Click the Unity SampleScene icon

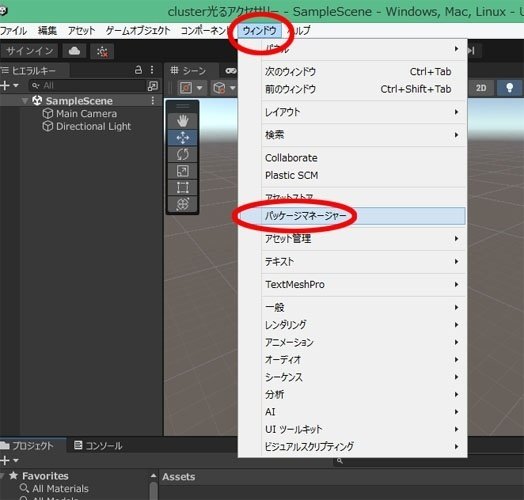pos(37,100)
